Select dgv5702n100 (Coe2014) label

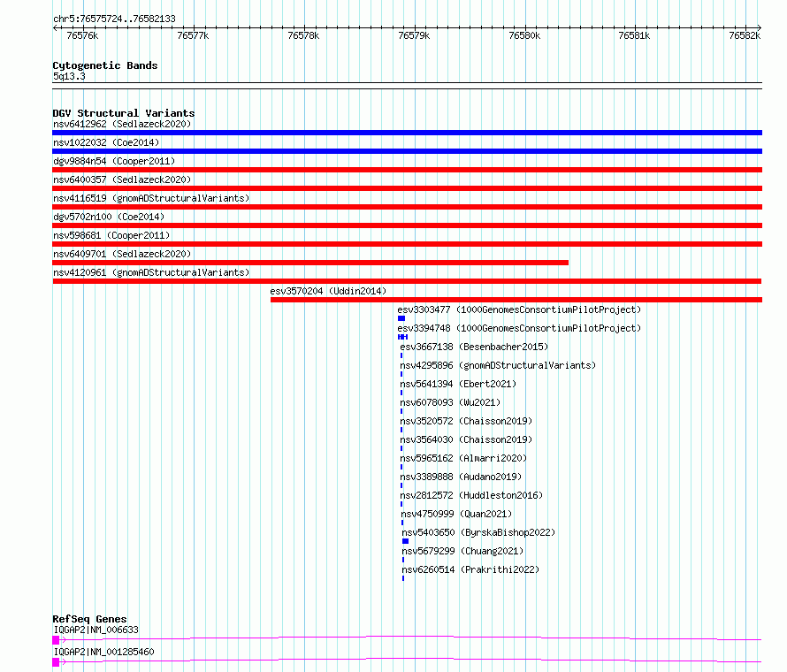(x=109, y=217)
